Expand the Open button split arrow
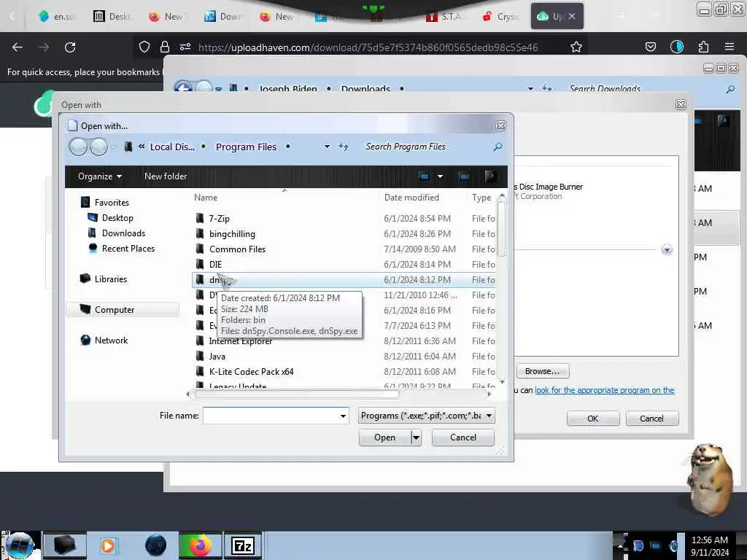Viewport: 747px width, 560px height. 416,437
